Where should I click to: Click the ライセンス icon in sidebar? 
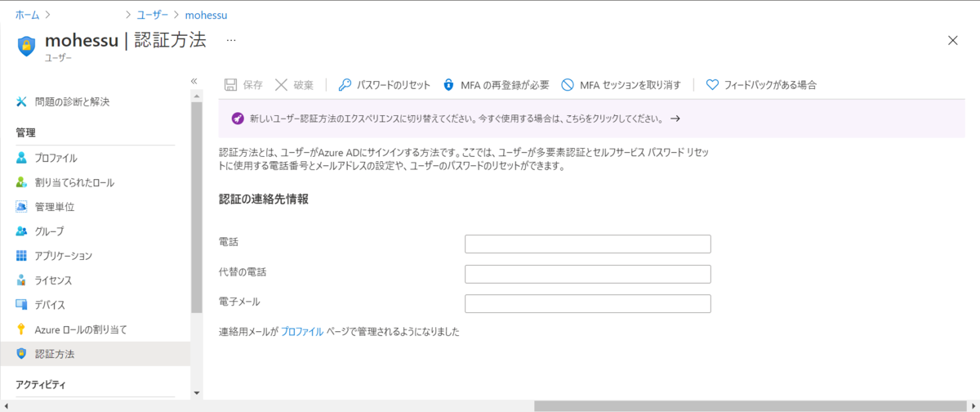click(22, 280)
